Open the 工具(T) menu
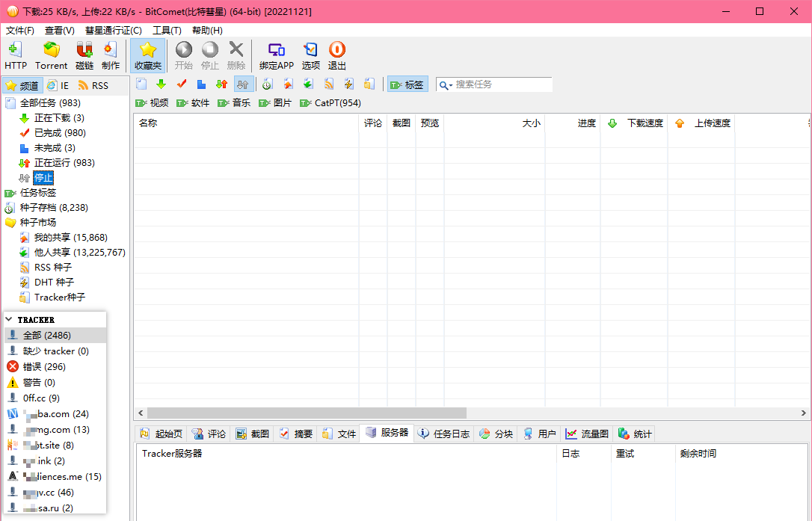This screenshot has height=521, width=812. pos(167,31)
